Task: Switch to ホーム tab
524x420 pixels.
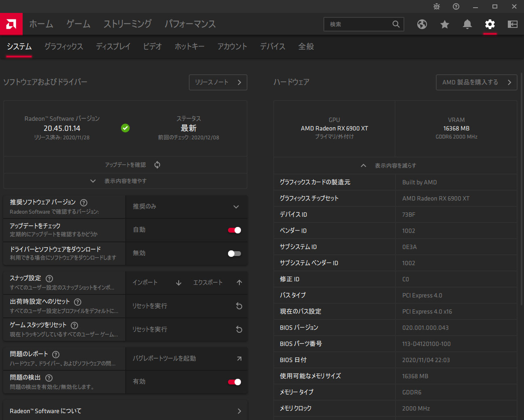Action: click(x=41, y=24)
